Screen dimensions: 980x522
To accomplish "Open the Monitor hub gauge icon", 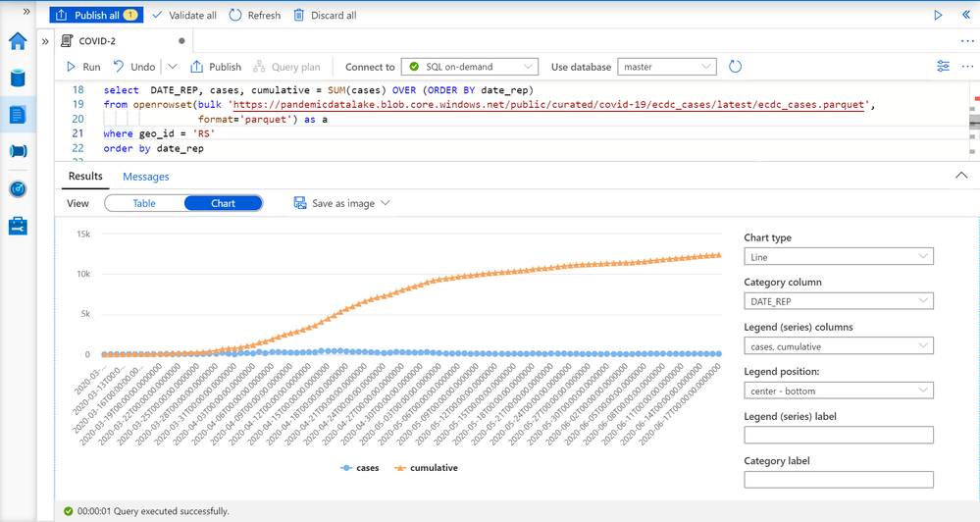I will tap(18, 188).
